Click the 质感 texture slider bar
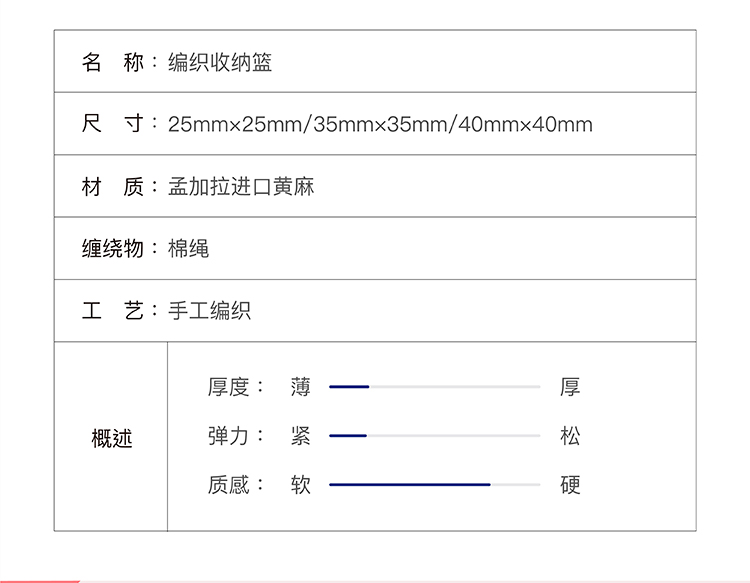This screenshot has width=750, height=583. coord(434,485)
